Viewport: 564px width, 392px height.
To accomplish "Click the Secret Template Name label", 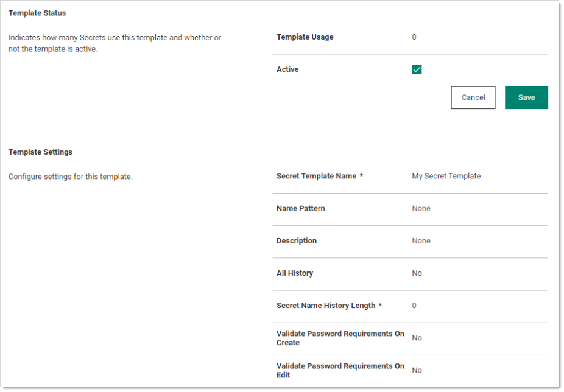I will [x=316, y=176].
